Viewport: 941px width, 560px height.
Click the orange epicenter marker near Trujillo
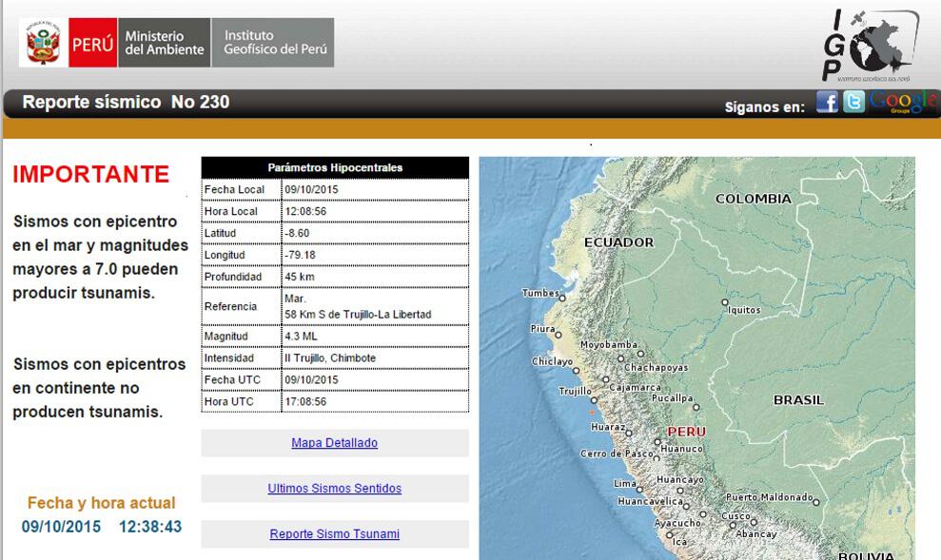point(592,412)
